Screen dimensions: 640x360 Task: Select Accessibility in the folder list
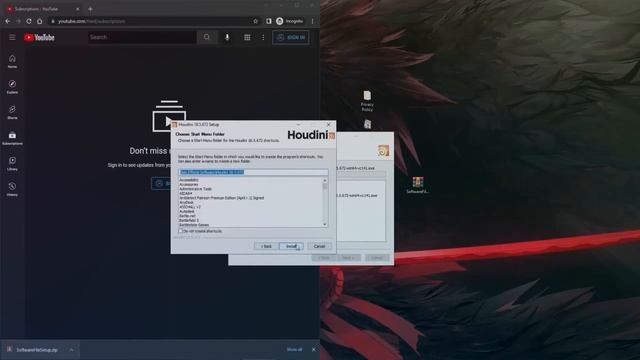pyautogui.click(x=189, y=180)
